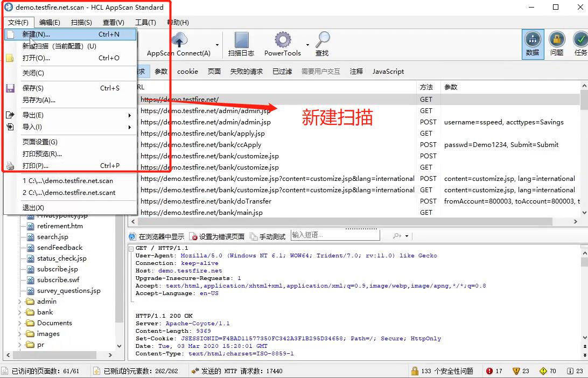Viewport: 588px width, 378px height.
Task: Select retirement.htm in the tree
Action: click(x=60, y=226)
